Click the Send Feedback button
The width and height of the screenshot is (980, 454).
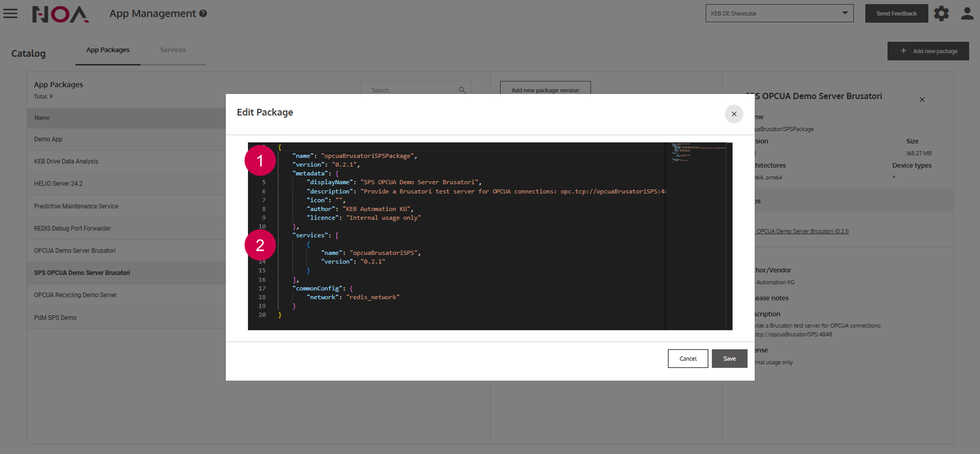tap(896, 13)
